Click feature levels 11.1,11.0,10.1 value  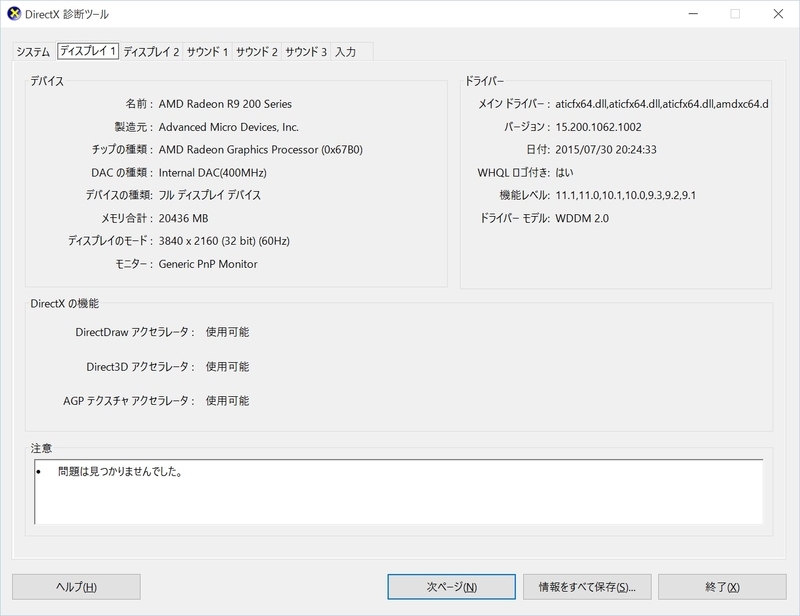pos(626,195)
